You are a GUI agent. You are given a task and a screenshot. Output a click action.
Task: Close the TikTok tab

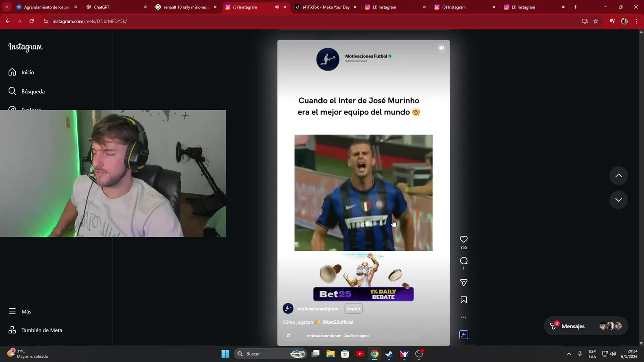(354, 7)
